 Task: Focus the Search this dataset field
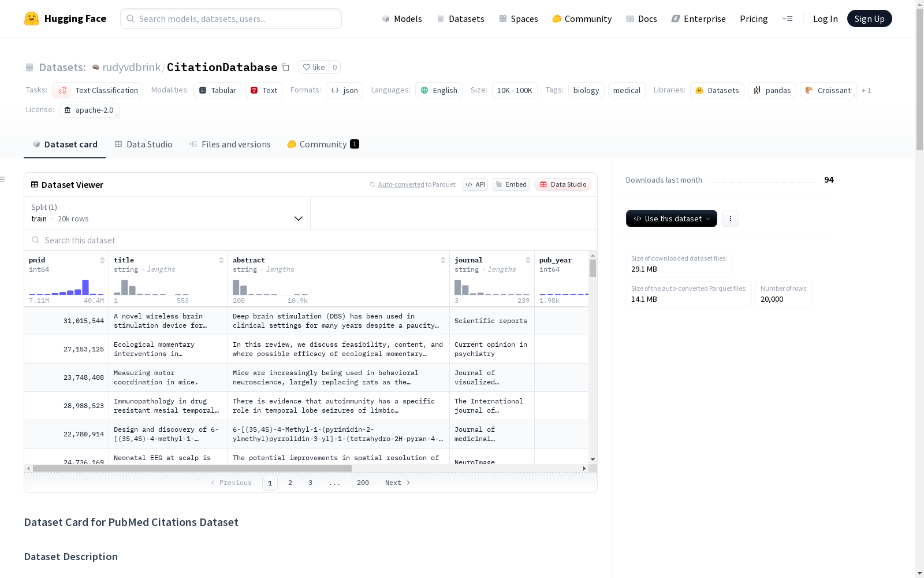coord(311,240)
